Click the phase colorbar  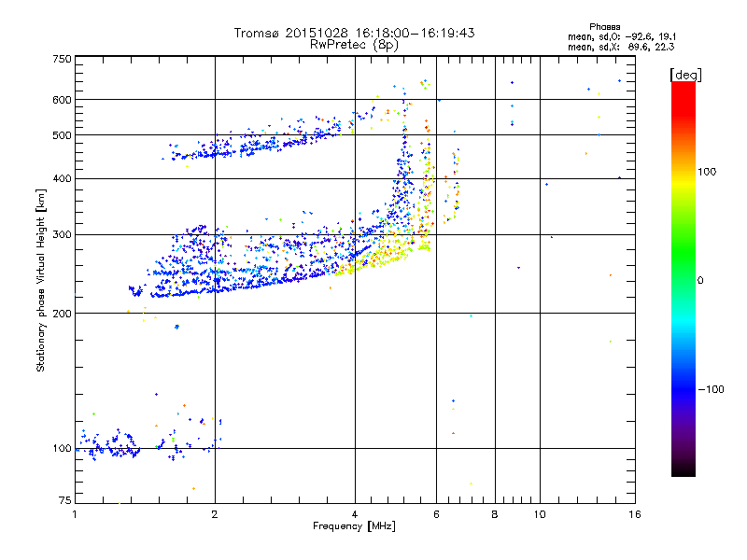pyautogui.click(x=684, y=279)
